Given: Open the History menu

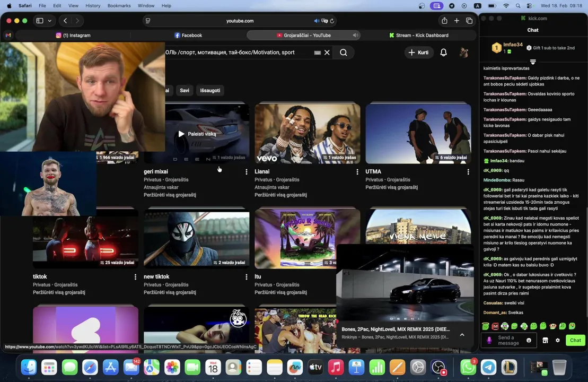Looking at the screenshot, I should (x=93, y=6).
